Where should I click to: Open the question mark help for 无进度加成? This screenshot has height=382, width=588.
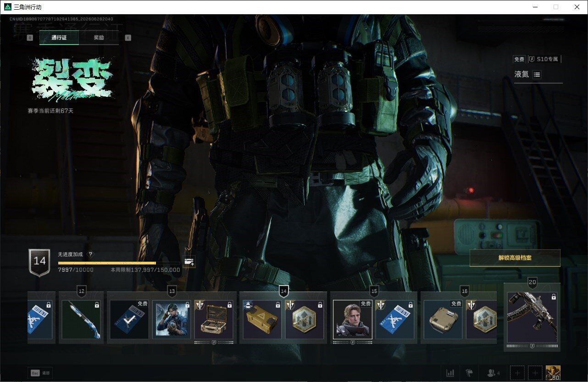(x=90, y=254)
